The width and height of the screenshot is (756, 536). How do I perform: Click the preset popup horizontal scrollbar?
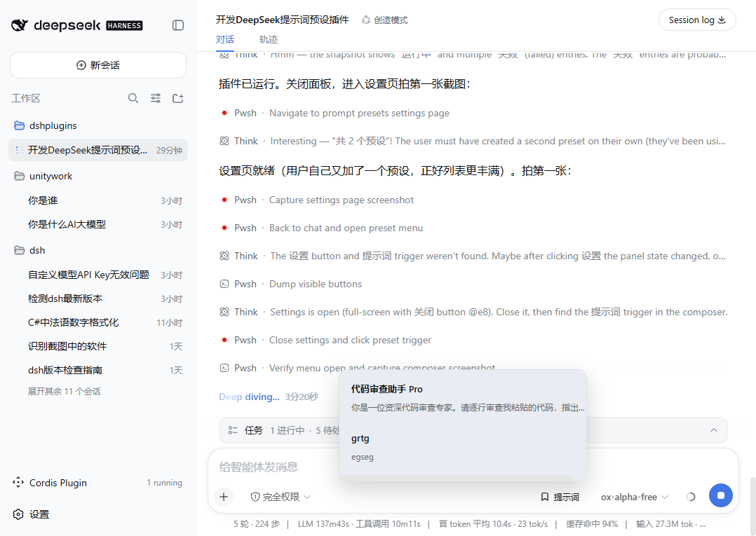tap(456, 479)
